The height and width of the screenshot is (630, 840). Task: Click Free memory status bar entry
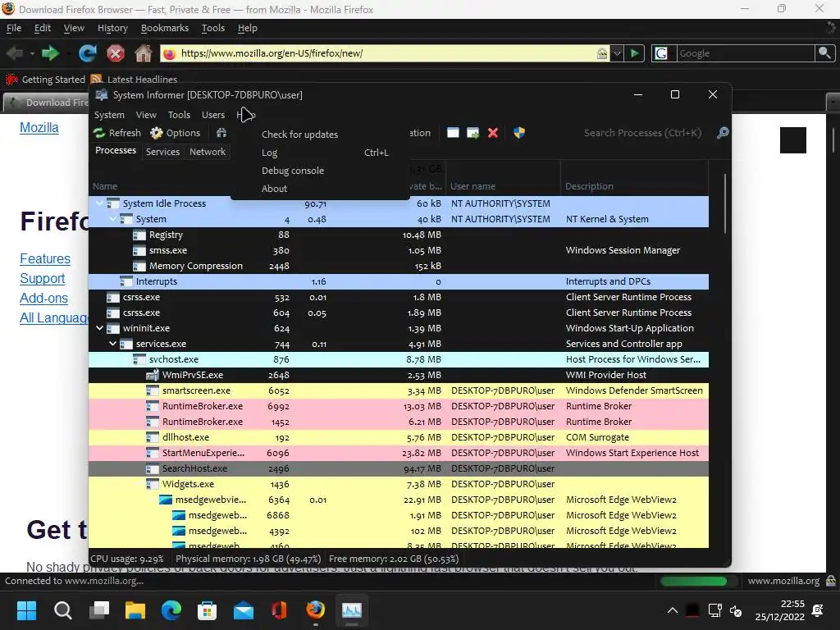394,559
